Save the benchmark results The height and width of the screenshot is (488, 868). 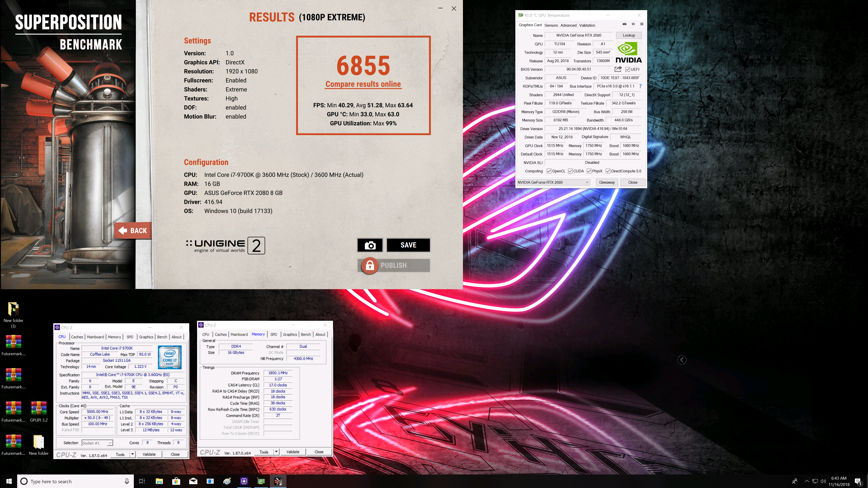(408, 245)
